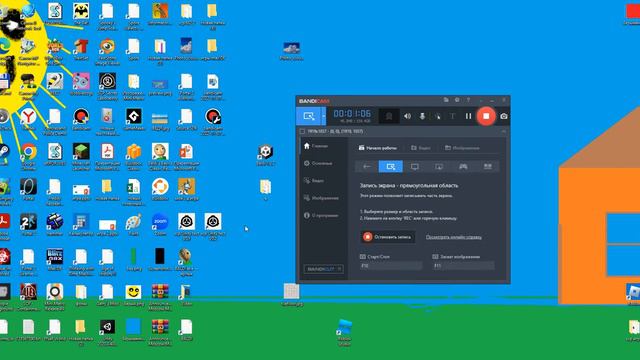Screen dimensions: 640x360
Task: Select the Minecraft Launcher desktop icon
Action: 81,156
